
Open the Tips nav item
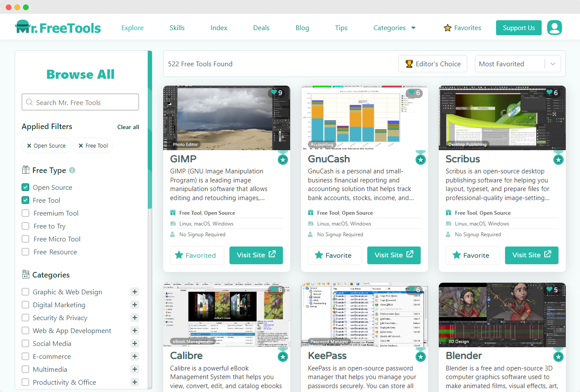[x=341, y=28]
